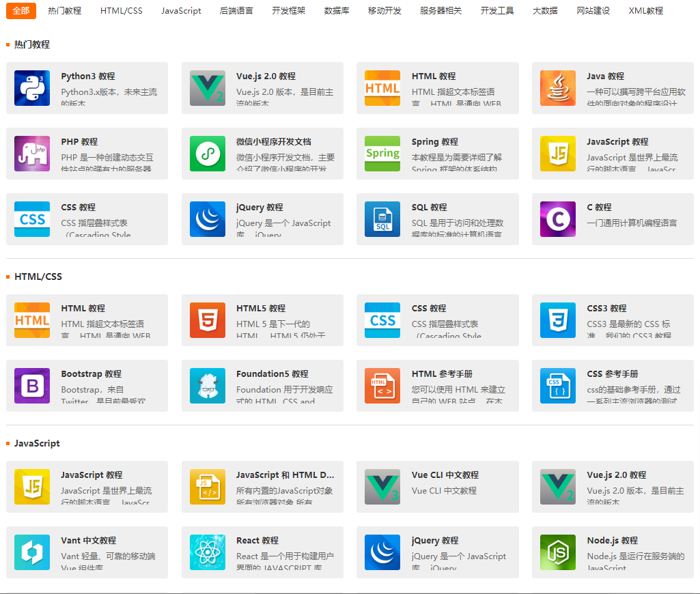700x594 pixels.
Task: Click the jQuery icon in 热门教程 section
Action: 208,219
